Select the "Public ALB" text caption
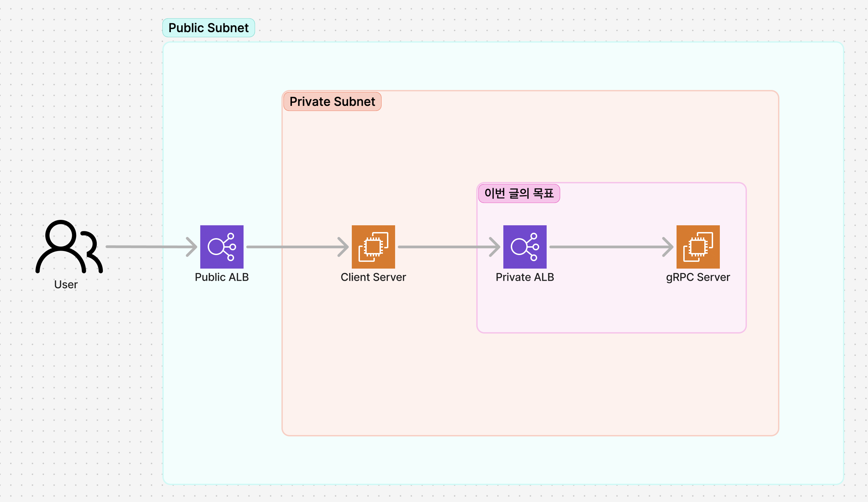This screenshot has width=868, height=502. 222,277
